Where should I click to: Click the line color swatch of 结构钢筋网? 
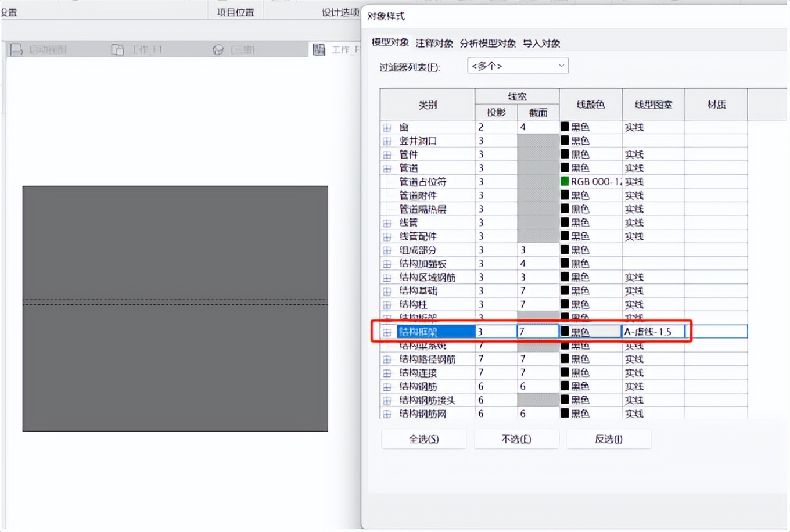tap(565, 414)
